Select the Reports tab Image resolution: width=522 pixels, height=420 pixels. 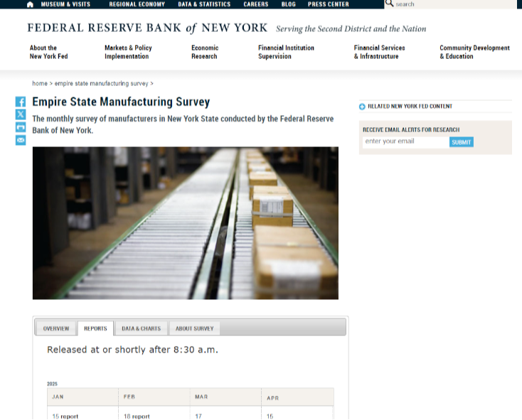(x=95, y=328)
